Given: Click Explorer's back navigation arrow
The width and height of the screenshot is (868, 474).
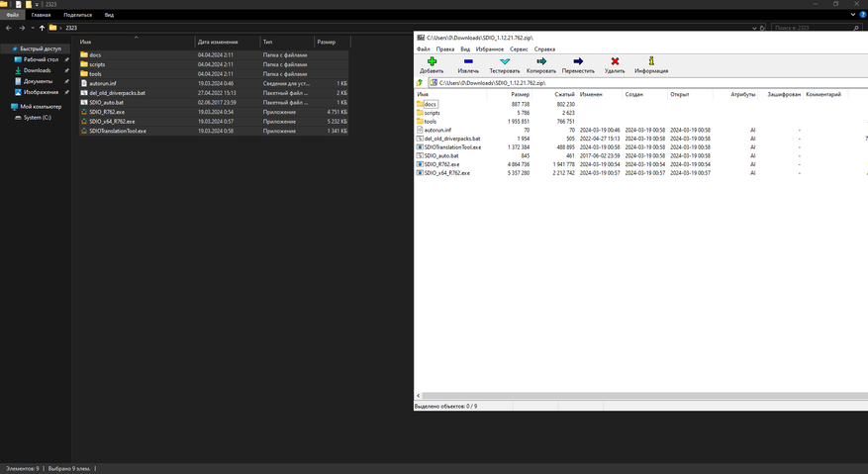Looking at the screenshot, I should 8,28.
